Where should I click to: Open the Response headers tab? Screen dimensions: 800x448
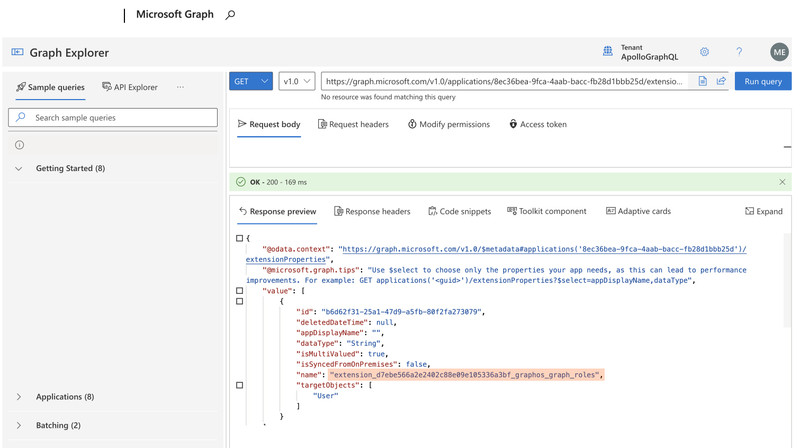coord(372,211)
